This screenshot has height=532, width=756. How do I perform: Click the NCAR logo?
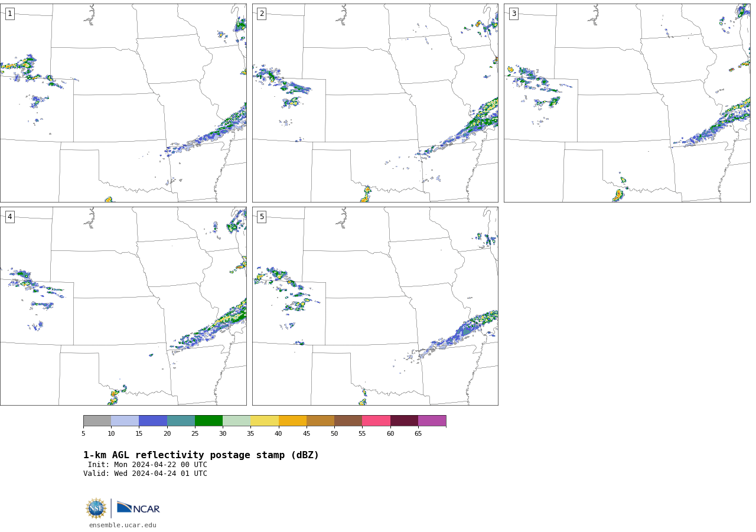[x=138, y=508]
